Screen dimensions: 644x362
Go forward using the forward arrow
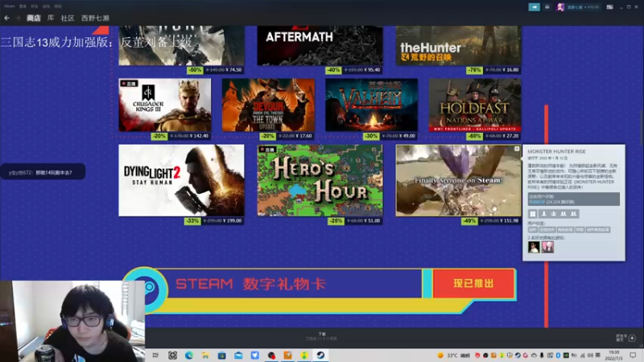click(18, 18)
